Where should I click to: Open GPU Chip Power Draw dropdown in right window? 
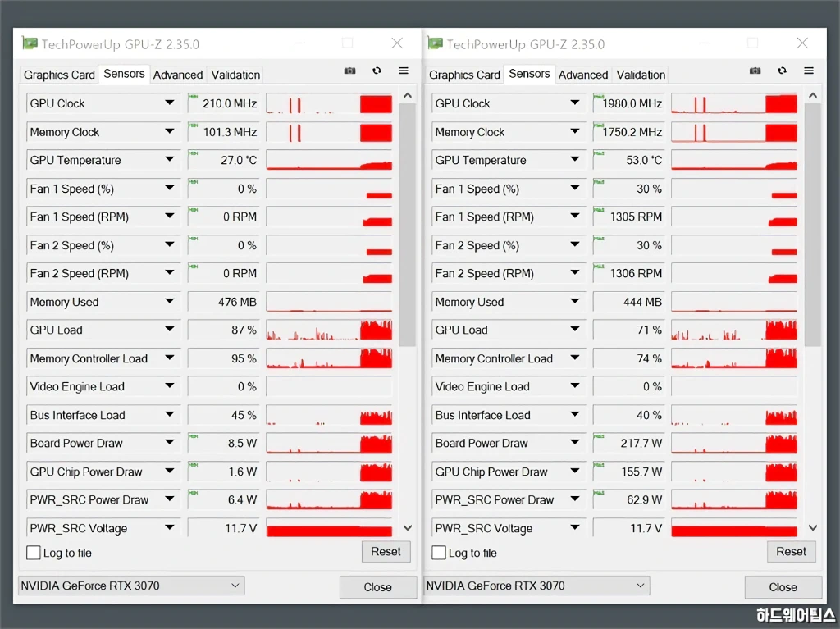[575, 472]
